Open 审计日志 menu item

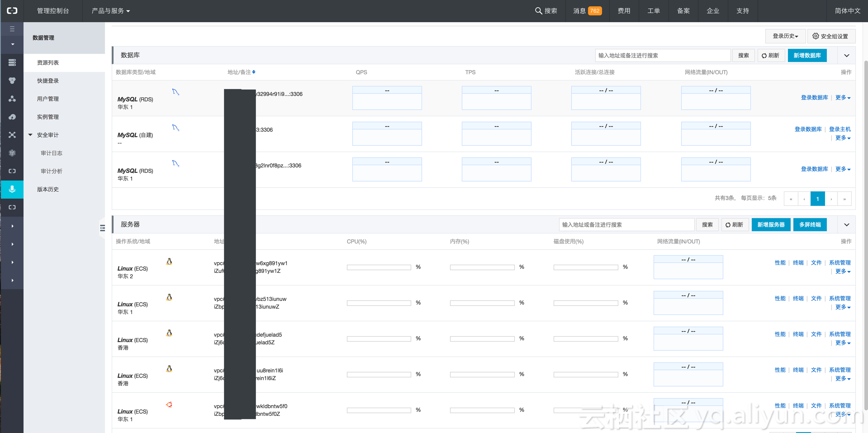(52, 153)
